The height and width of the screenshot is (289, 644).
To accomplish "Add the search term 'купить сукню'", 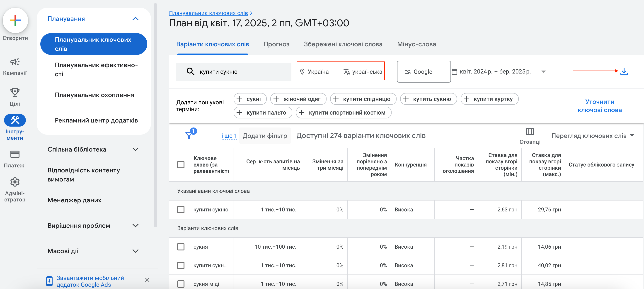I will (x=428, y=99).
